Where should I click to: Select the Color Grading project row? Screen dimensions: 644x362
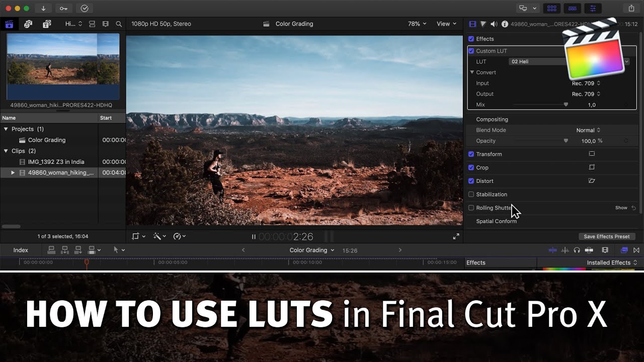[63, 140]
